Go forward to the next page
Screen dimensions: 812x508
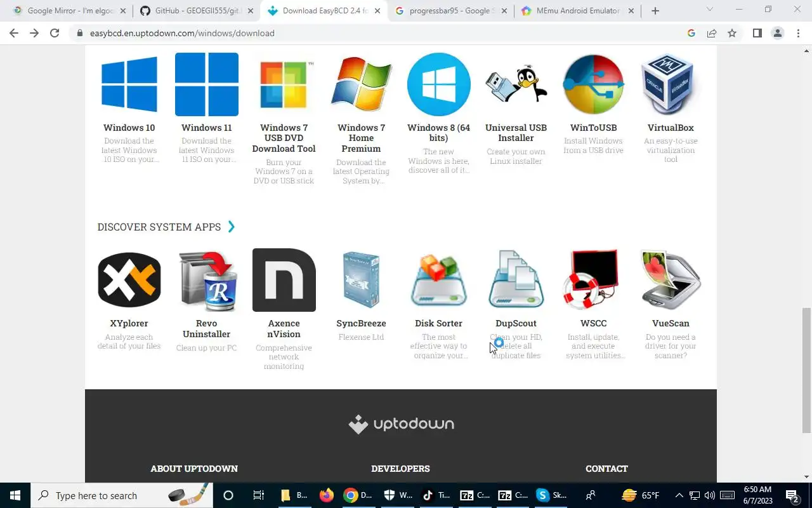tap(34, 33)
